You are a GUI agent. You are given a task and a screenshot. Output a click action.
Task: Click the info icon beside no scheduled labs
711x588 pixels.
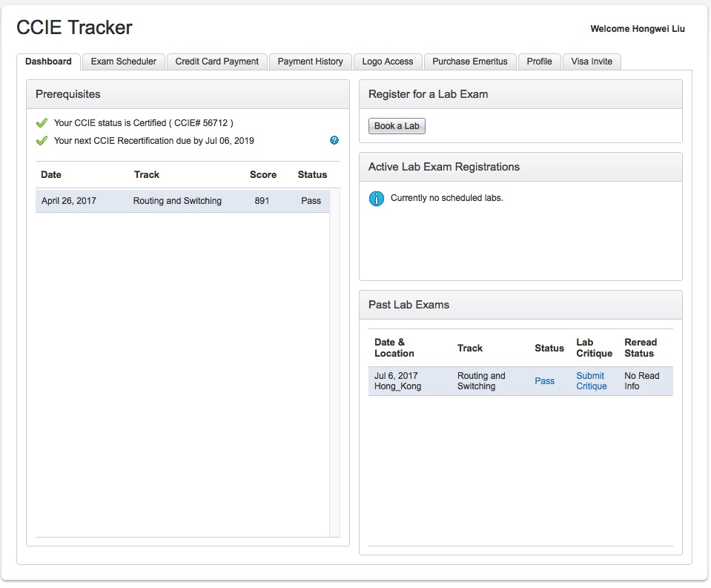tap(377, 198)
